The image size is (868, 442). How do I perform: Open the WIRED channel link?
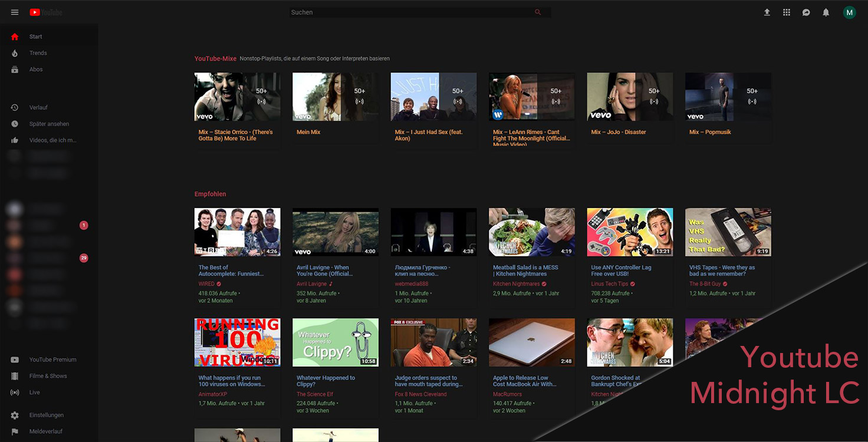[x=206, y=284]
